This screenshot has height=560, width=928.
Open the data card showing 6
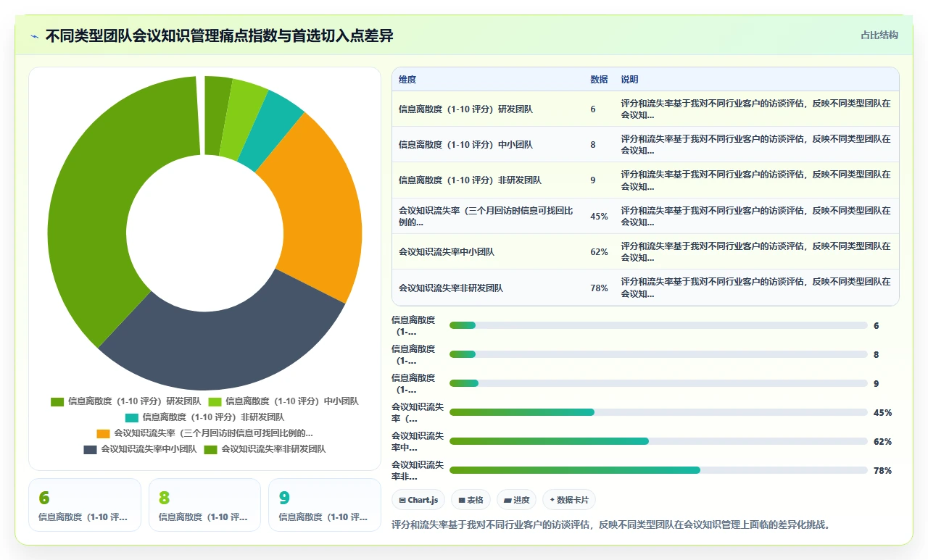click(x=85, y=505)
